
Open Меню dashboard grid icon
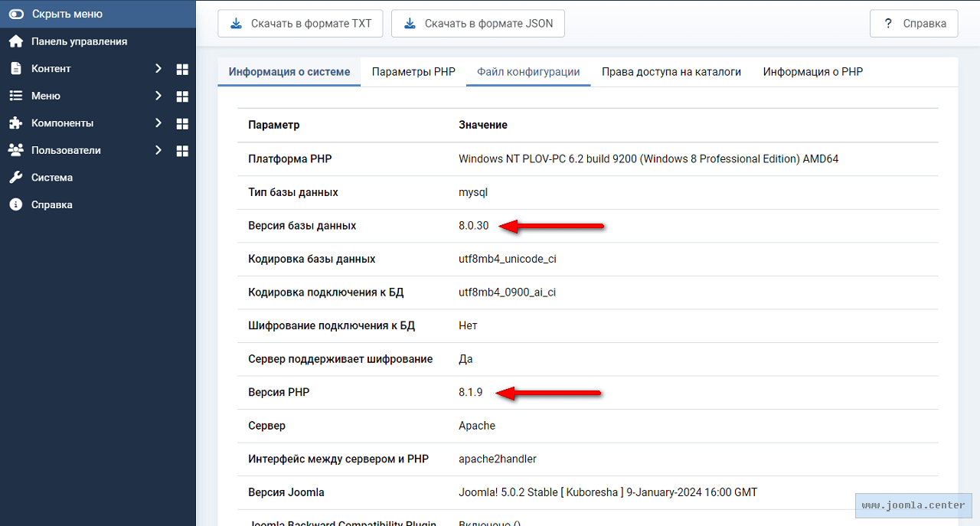point(182,96)
